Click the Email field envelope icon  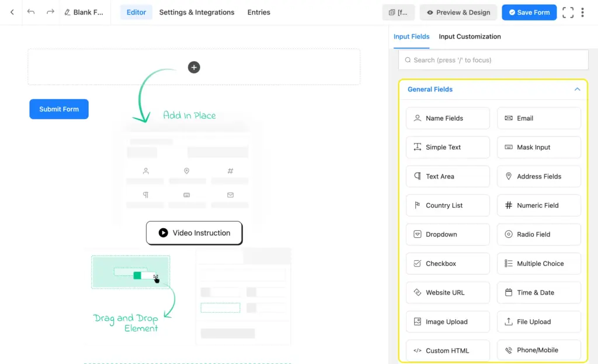(507, 118)
